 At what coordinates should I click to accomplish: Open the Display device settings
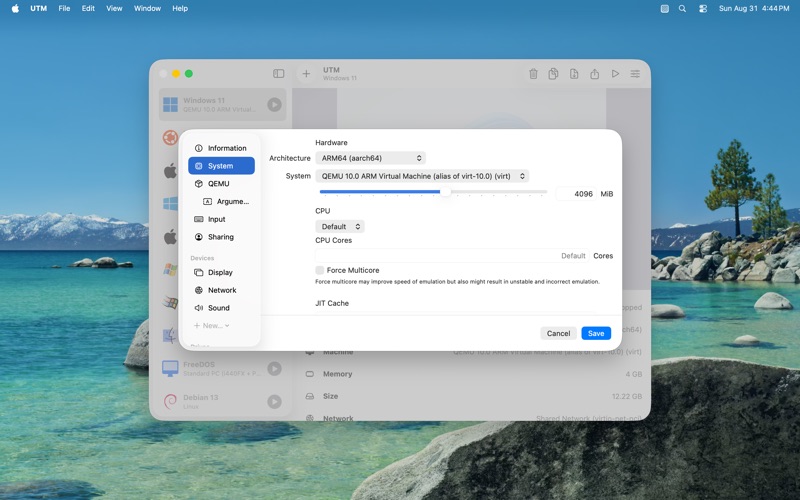(x=221, y=272)
